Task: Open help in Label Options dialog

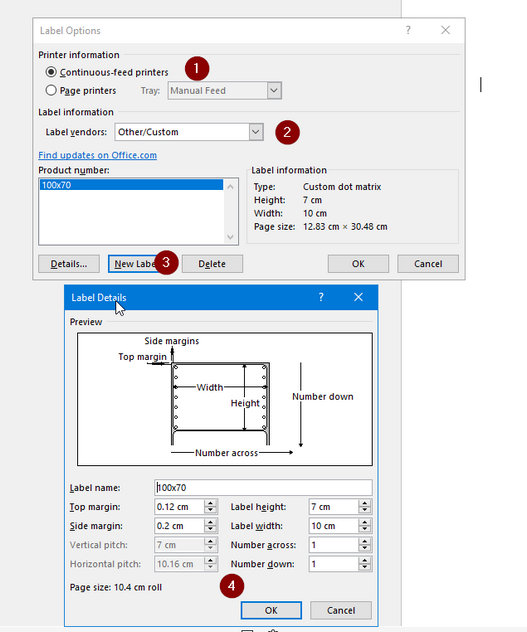Action: [x=408, y=30]
